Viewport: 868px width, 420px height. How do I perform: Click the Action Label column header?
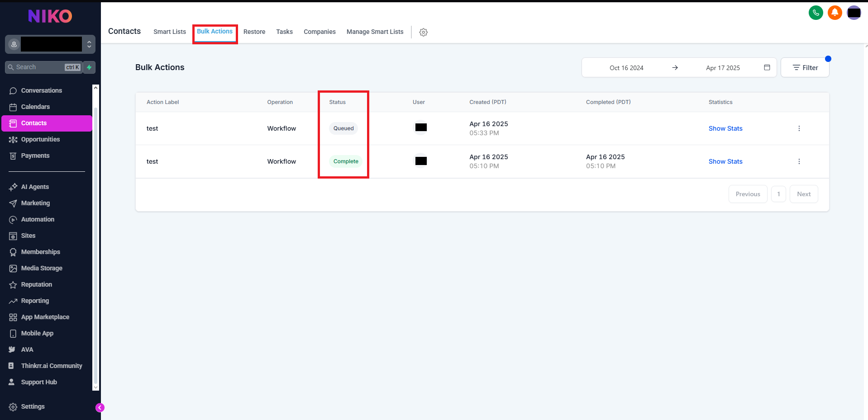click(162, 102)
